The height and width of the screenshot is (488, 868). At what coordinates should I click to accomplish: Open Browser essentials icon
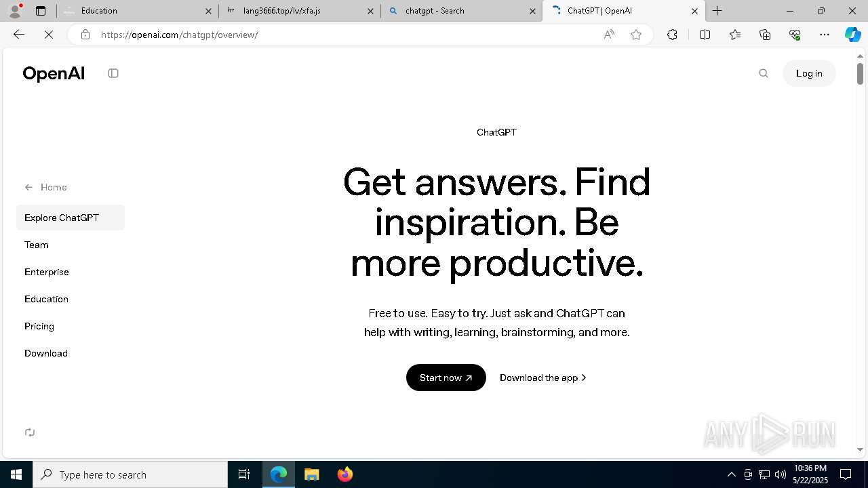click(x=795, y=35)
